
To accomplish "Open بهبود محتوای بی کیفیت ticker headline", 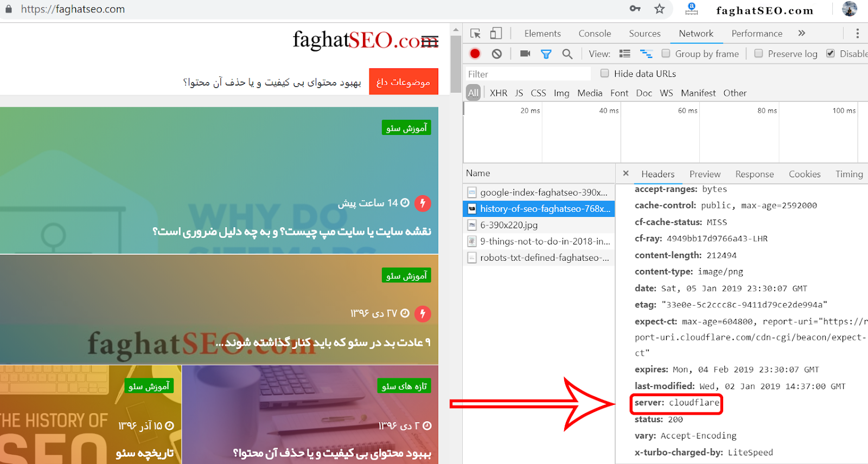I will pos(272,82).
